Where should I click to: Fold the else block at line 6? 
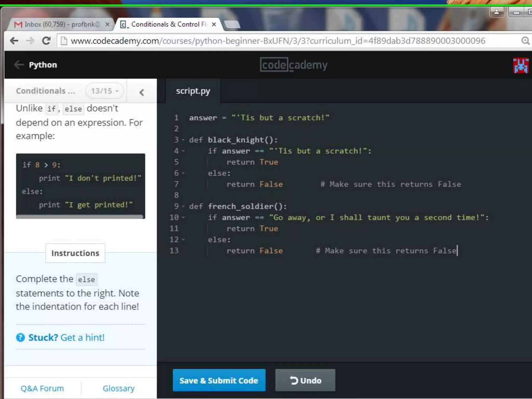pos(183,173)
